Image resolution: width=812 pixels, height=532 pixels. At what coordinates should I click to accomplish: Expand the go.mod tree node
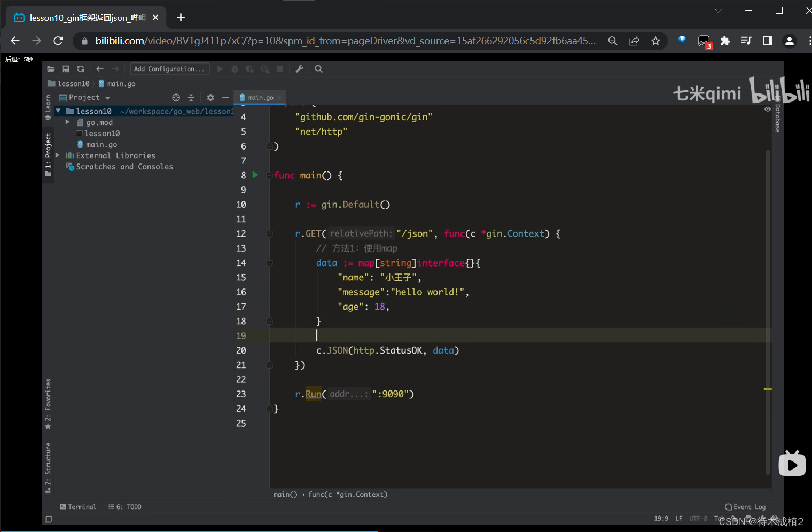coord(67,122)
